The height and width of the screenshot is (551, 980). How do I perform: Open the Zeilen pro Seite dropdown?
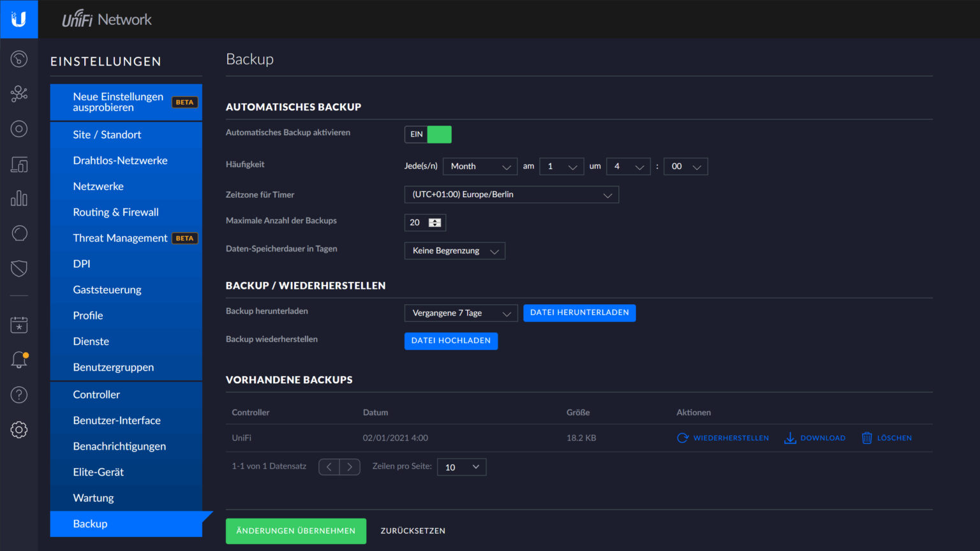461,467
